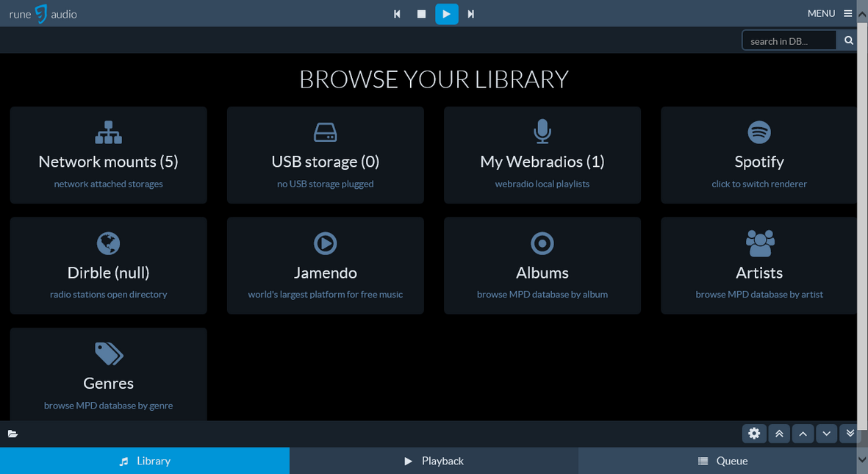
Task: Click the search magnifier button
Action: click(848, 40)
